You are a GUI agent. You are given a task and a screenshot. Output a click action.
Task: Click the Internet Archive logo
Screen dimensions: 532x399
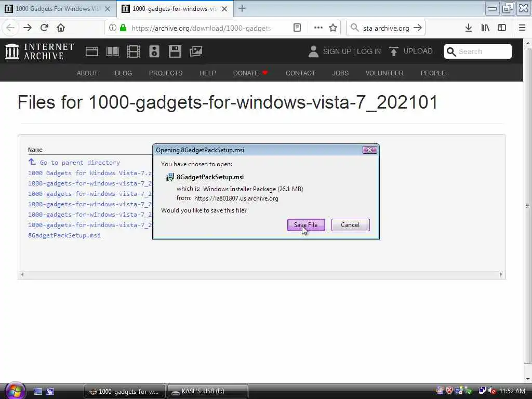39,51
